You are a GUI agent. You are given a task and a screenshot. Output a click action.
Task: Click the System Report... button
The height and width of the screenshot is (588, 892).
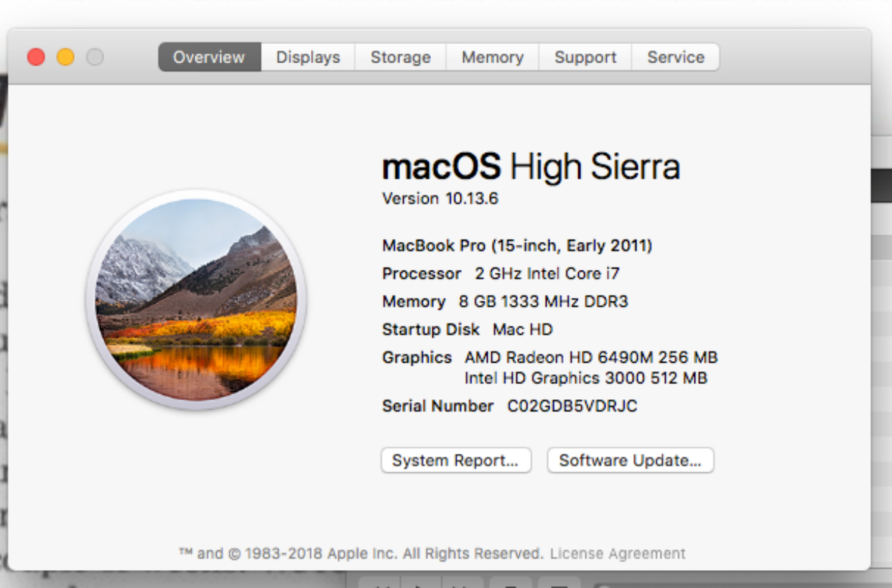[456, 460]
